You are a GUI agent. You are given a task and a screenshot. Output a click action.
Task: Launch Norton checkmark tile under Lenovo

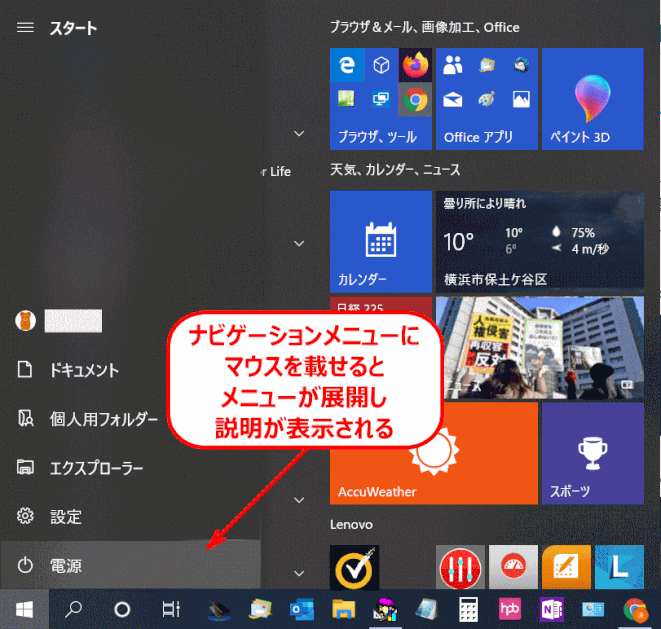[354, 567]
